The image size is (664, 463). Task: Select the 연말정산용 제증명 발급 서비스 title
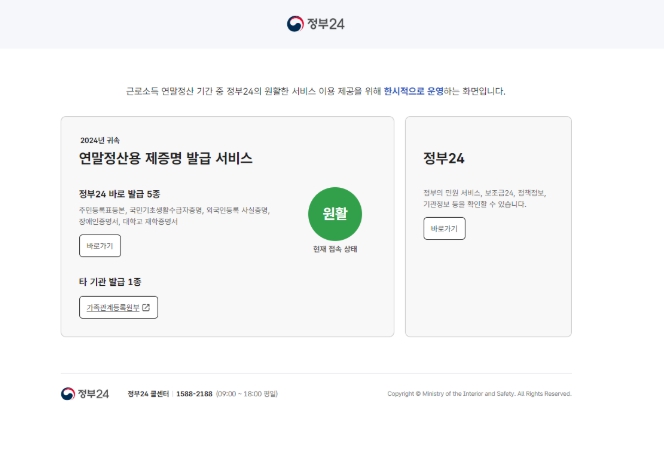click(165, 158)
